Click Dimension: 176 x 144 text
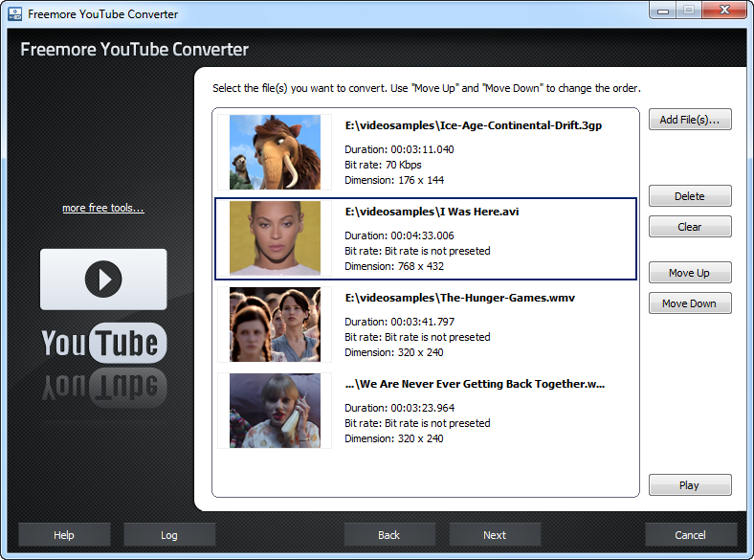The height and width of the screenshot is (560, 754). click(394, 180)
